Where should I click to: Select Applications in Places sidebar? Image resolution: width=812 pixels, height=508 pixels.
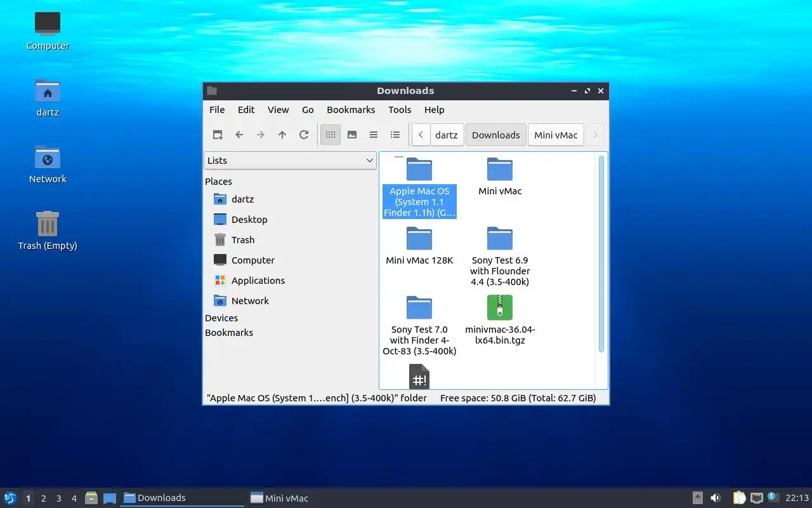[291, 281]
